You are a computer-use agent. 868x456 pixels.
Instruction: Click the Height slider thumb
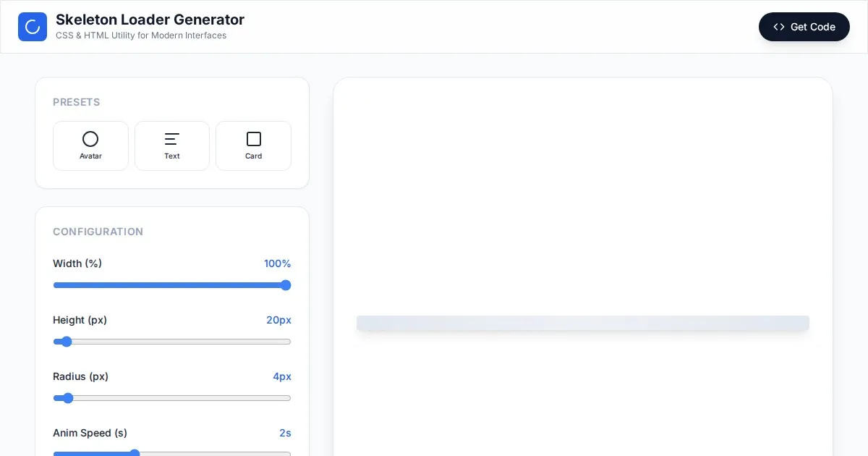[67, 342]
